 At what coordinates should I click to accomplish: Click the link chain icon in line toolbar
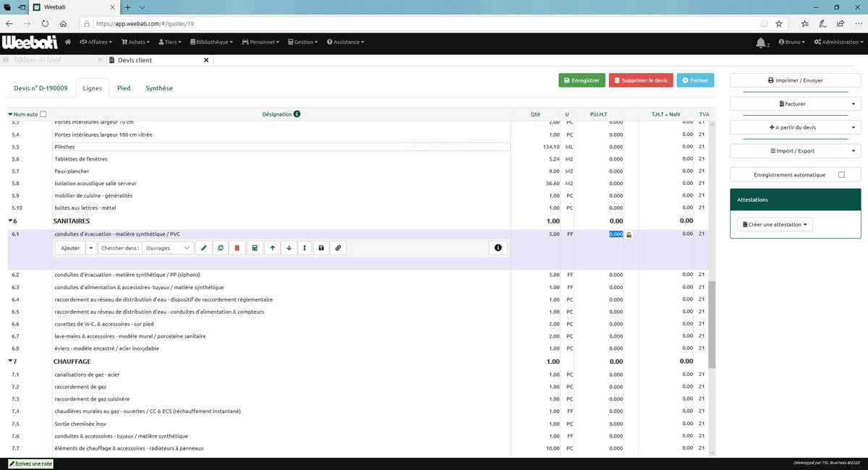coord(338,248)
